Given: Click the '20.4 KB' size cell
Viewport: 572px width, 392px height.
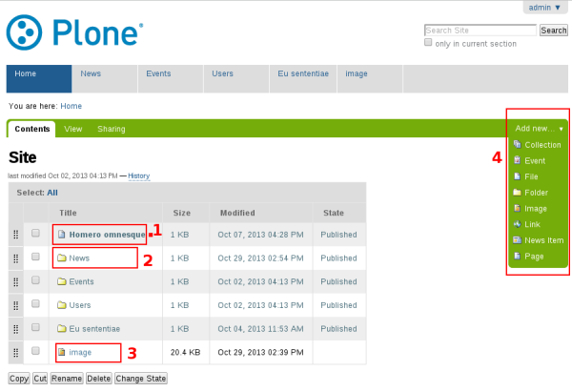Looking at the screenshot, I should [185, 352].
